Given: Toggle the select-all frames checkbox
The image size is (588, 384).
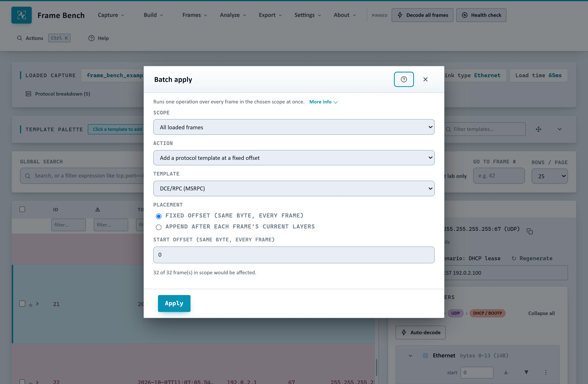Looking at the screenshot, I should pos(22,209).
